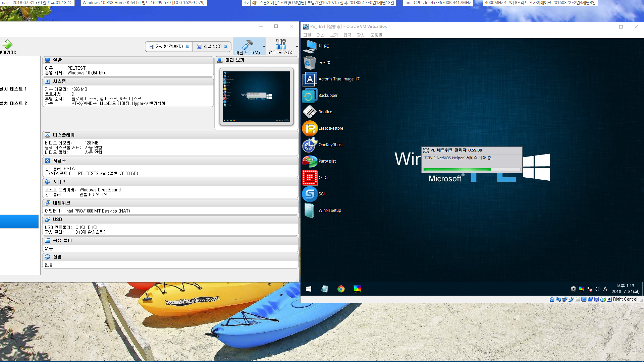
Task: Open Chrome from the guest taskbar
Action: [x=341, y=289]
